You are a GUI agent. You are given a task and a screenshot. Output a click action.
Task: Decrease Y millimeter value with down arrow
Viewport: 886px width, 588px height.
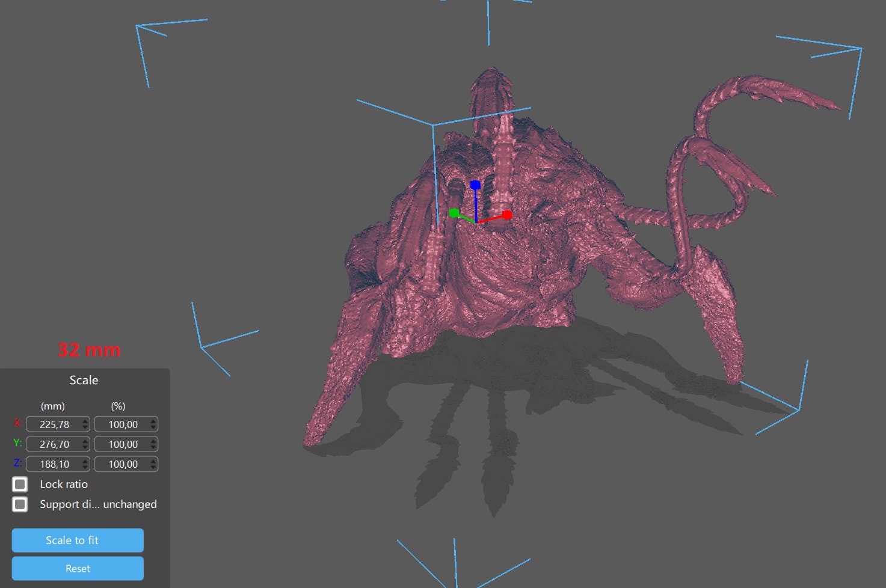85,448
